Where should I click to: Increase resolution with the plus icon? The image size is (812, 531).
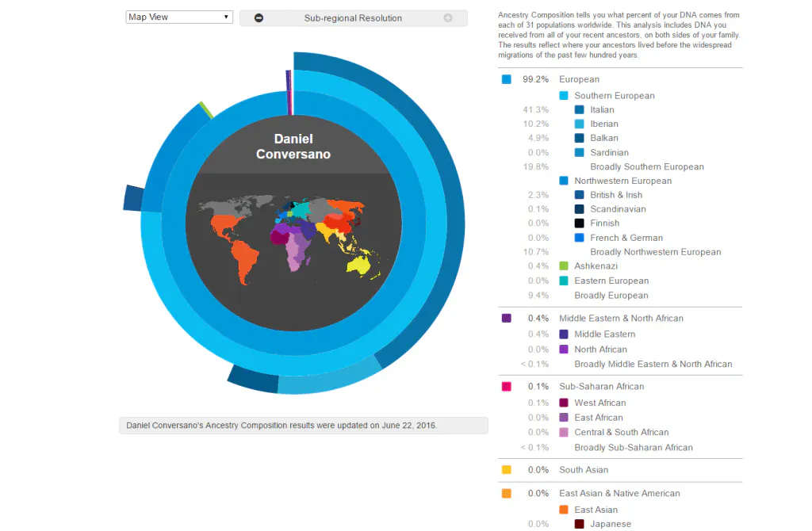(x=448, y=18)
